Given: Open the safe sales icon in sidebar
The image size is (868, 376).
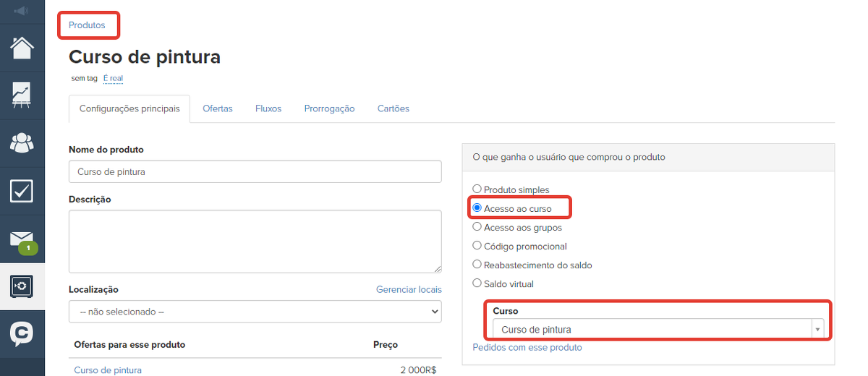Looking at the screenshot, I should tap(22, 286).
